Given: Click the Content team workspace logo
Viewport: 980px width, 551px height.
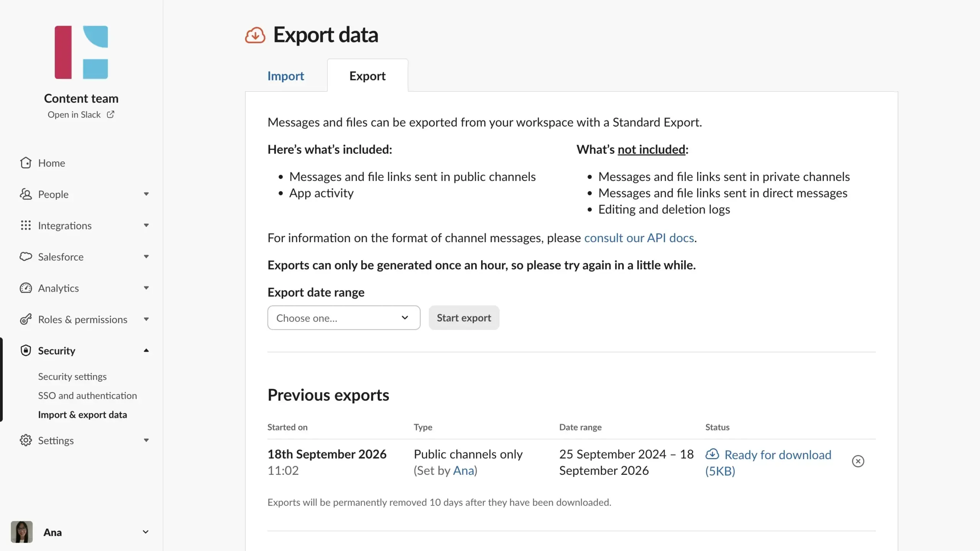Looking at the screenshot, I should point(81,52).
